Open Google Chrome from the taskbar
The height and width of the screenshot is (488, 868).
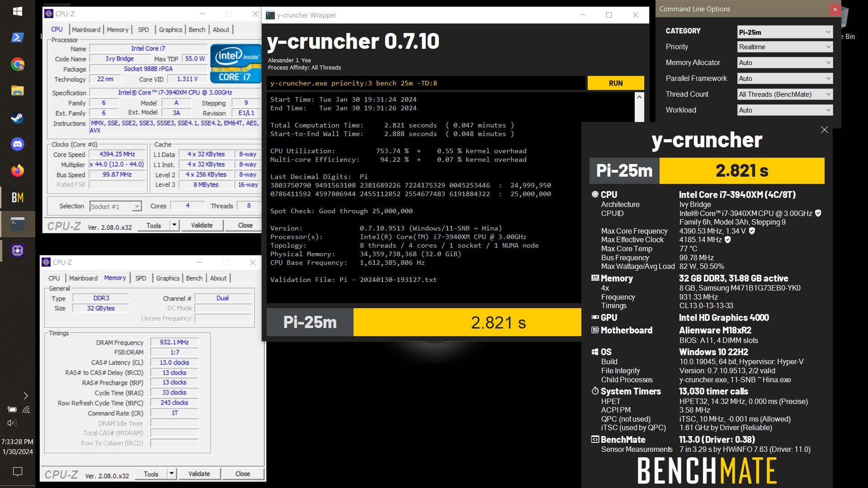(18, 64)
